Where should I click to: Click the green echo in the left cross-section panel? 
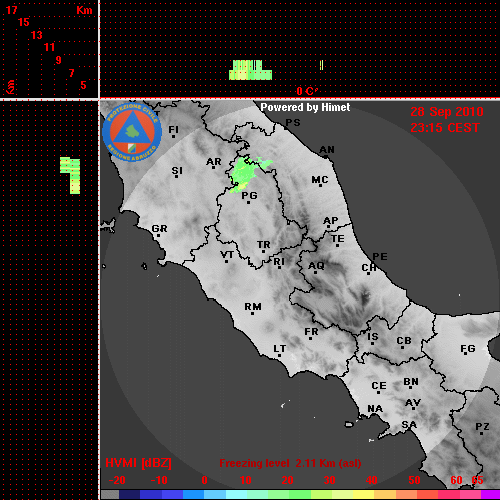(x=71, y=175)
